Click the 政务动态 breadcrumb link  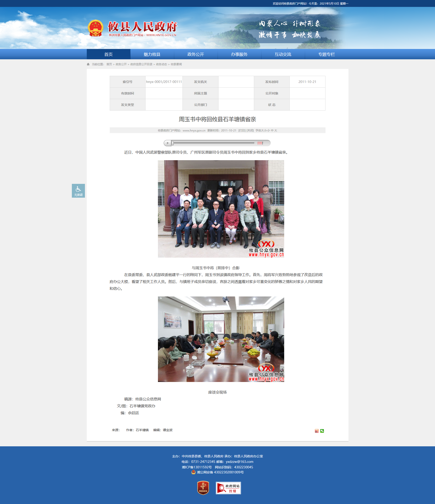click(161, 64)
